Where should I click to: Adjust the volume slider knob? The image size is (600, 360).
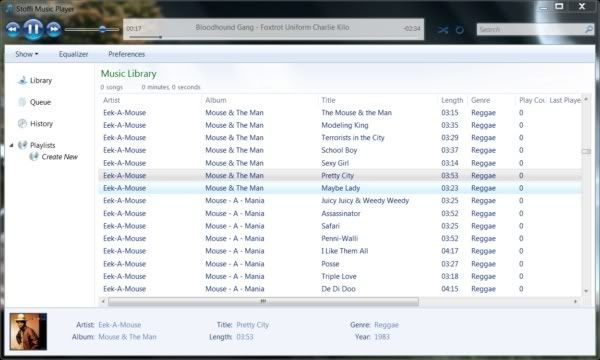(x=102, y=29)
